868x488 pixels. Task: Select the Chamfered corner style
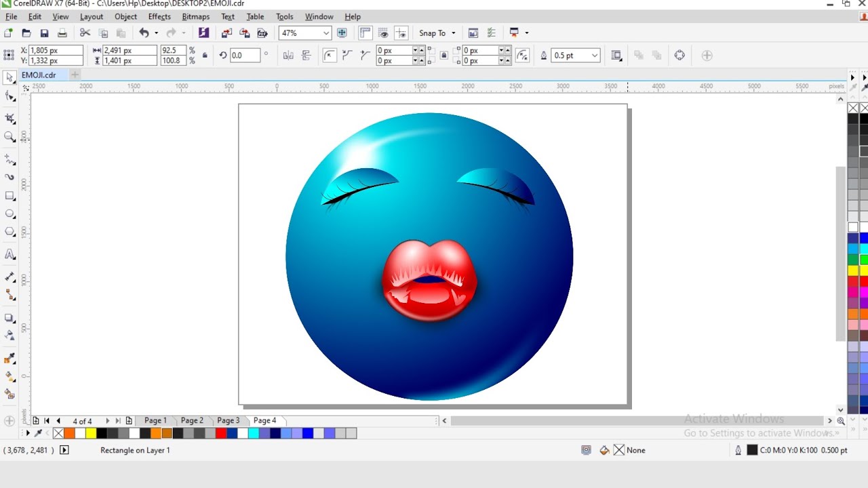tap(366, 56)
